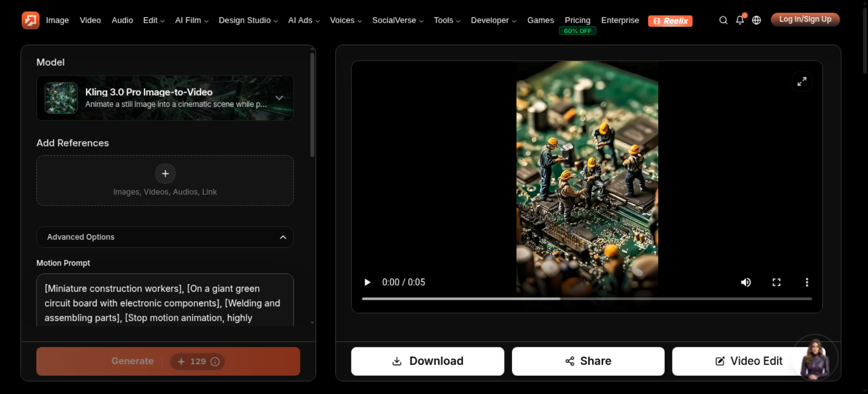The image size is (868, 394).
Task: Expand the Tools menu
Action: [x=447, y=20]
